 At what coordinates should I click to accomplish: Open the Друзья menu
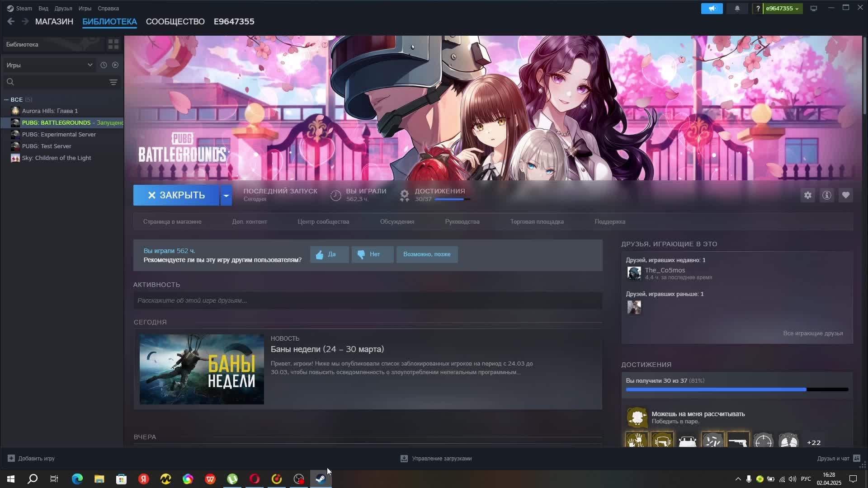(63, 8)
